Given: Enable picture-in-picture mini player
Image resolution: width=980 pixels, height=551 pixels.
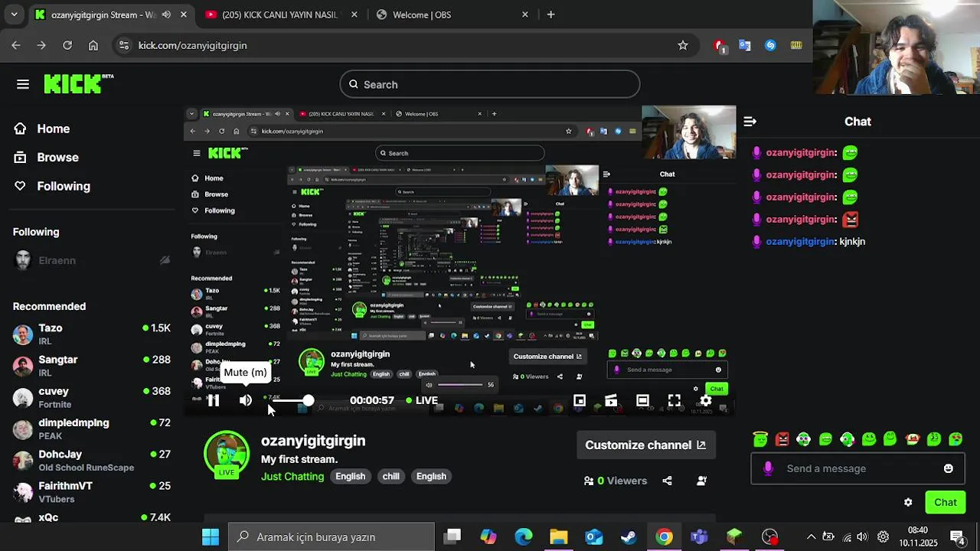Looking at the screenshot, I should 580,400.
